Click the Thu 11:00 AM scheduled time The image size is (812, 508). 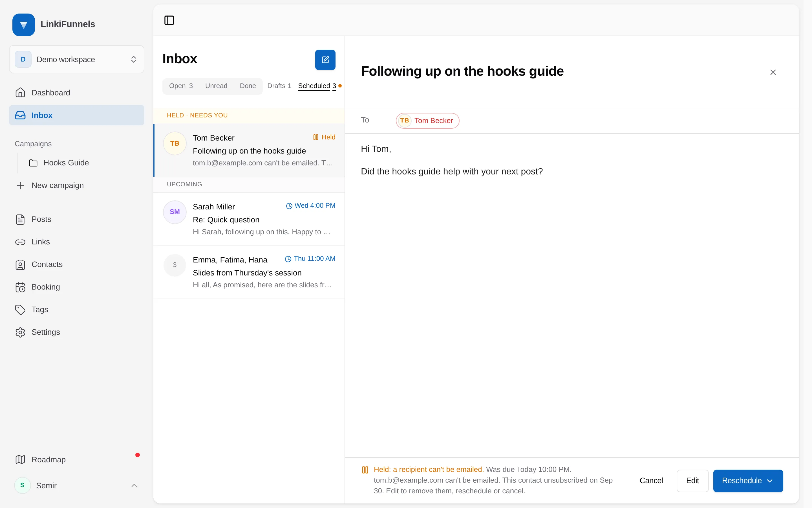pyautogui.click(x=310, y=259)
